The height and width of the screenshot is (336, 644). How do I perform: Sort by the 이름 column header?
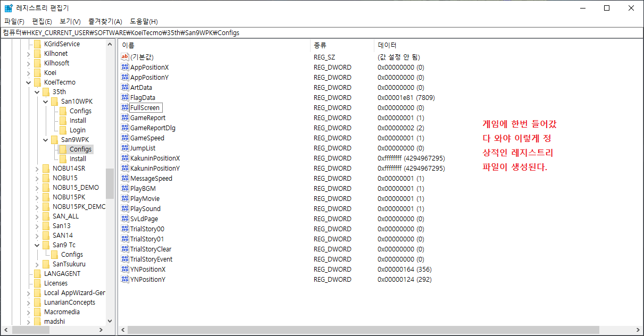tap(214, 45)
